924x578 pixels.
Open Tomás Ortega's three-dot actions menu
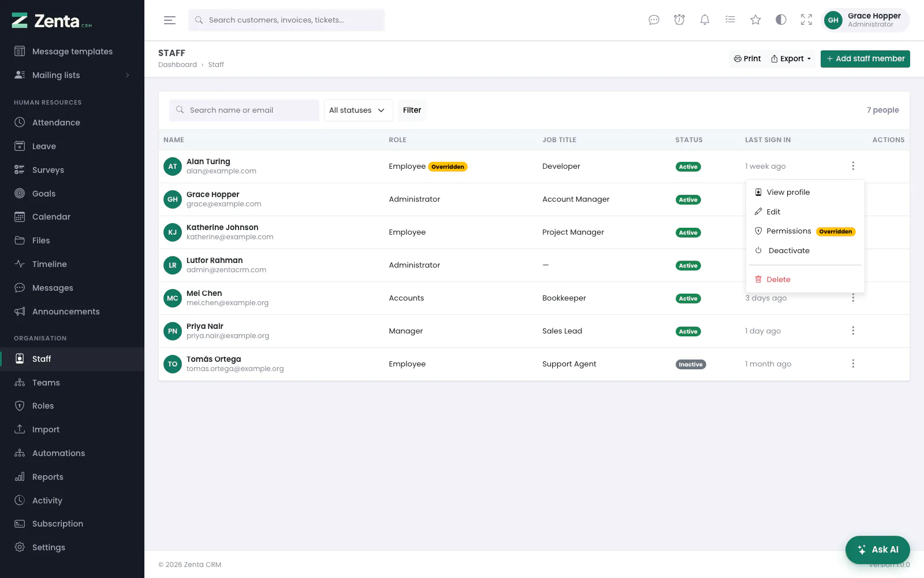[x=853, y=364]
